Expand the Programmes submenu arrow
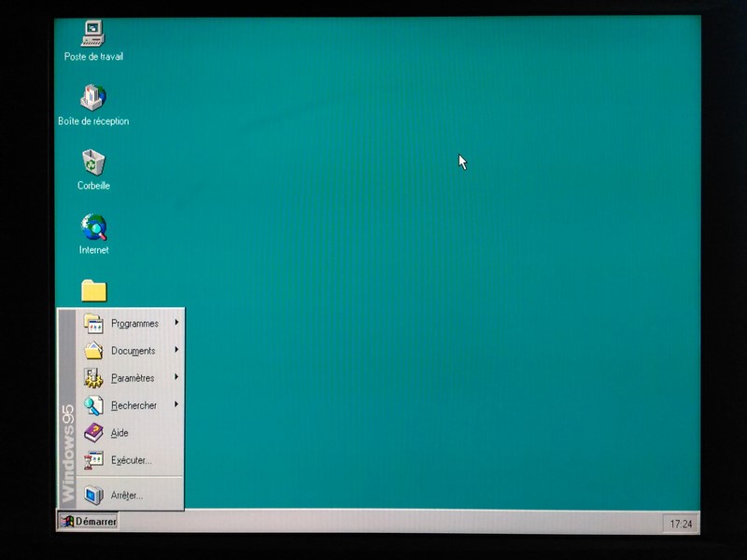747x560 pixels. [x=176, y=323]
